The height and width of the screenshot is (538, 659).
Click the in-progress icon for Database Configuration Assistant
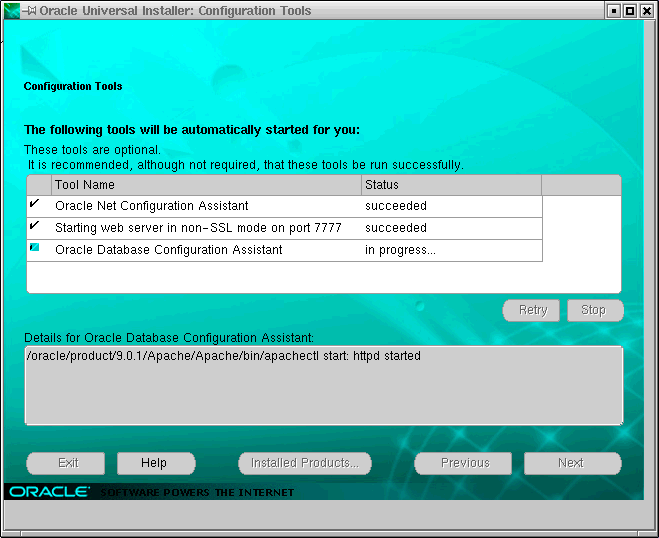click(35, 248)
